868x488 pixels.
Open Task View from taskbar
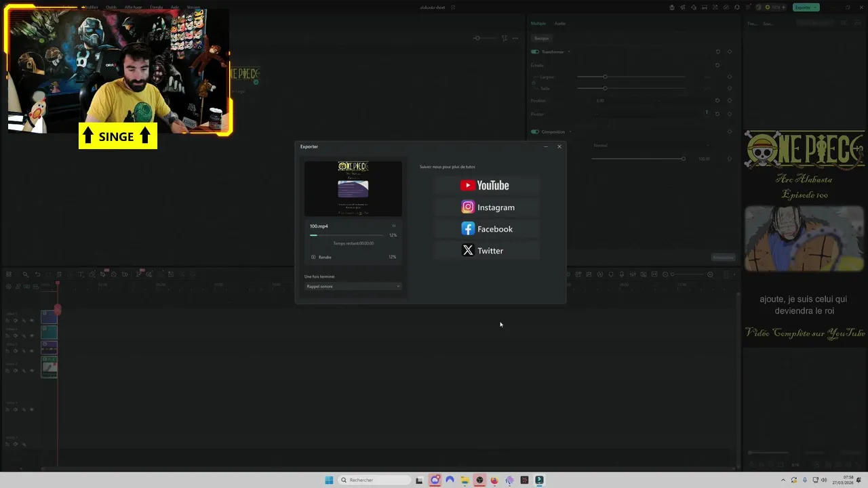[x=419, y=480]
